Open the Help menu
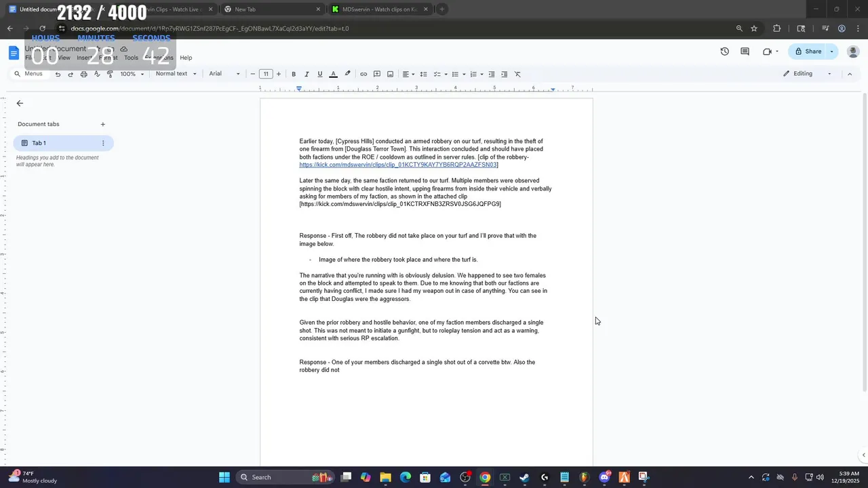This screenshot has width=868, height=488. (186, 58)
